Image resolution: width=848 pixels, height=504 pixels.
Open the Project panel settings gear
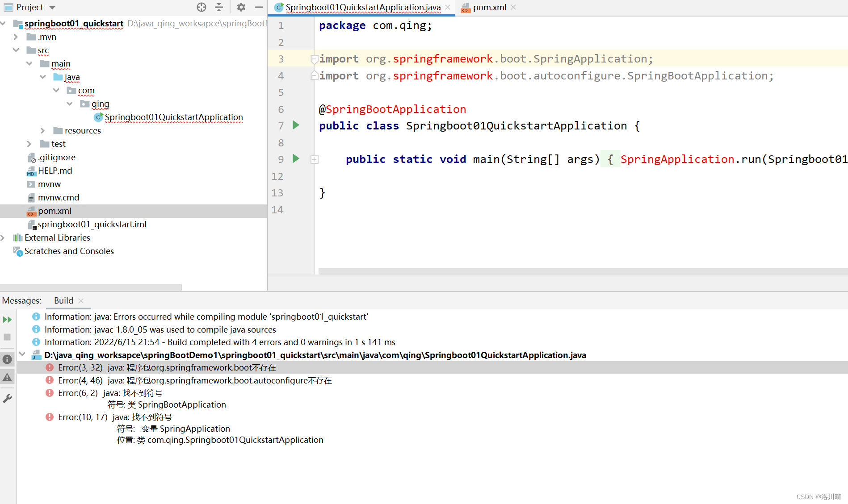(241, 7)
